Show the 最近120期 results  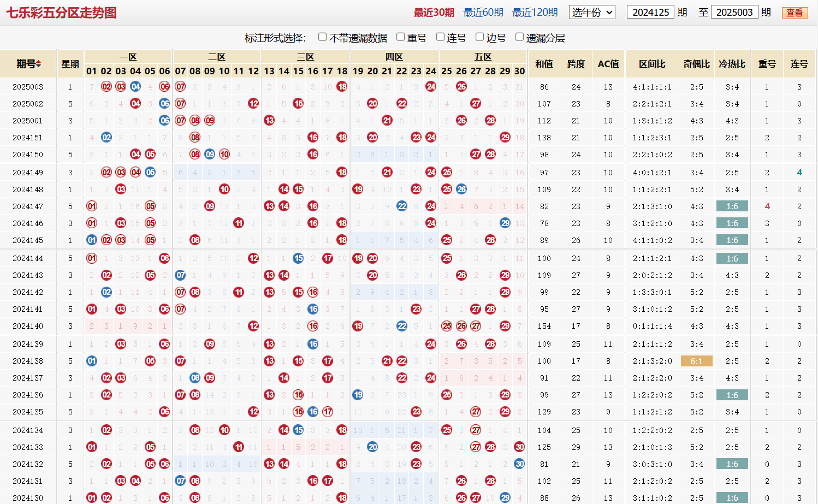pyautogui.click(x=535, y=12)
